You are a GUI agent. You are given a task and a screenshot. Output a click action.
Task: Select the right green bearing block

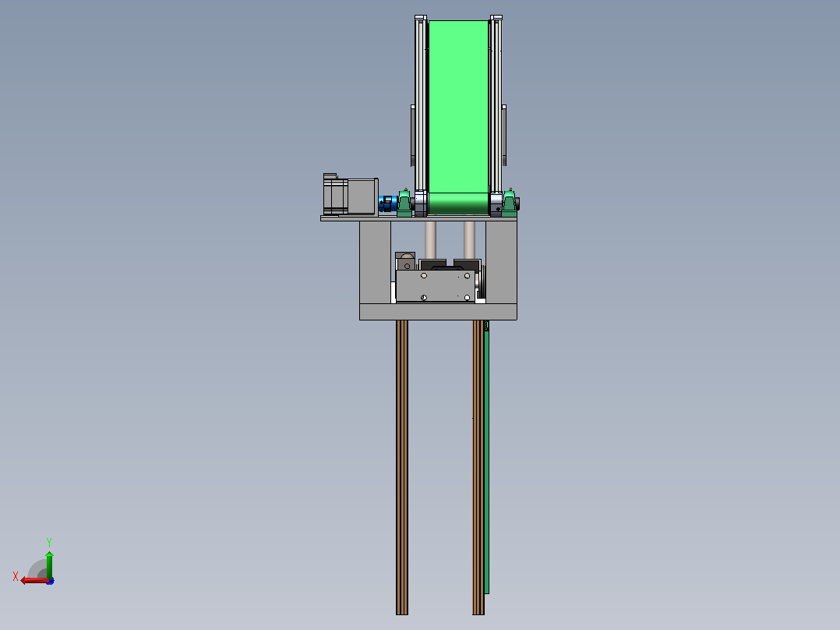click(509, 204)
